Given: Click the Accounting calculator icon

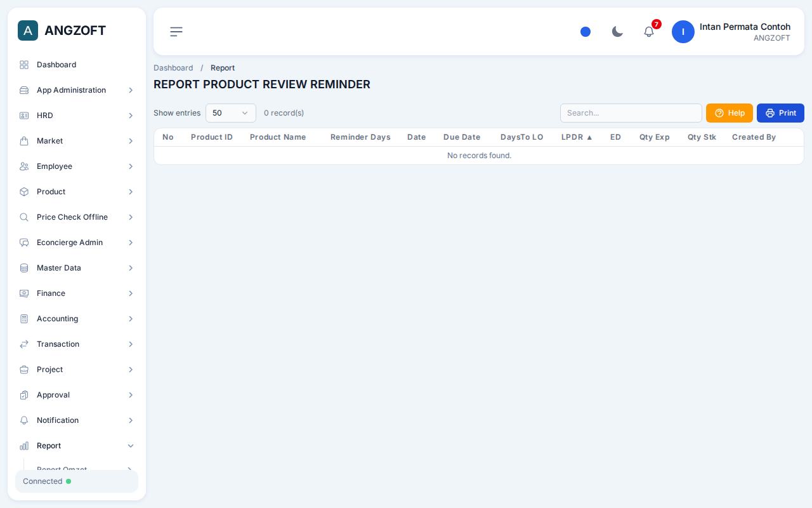Looking at the screenshot, I should coord(24,319).
